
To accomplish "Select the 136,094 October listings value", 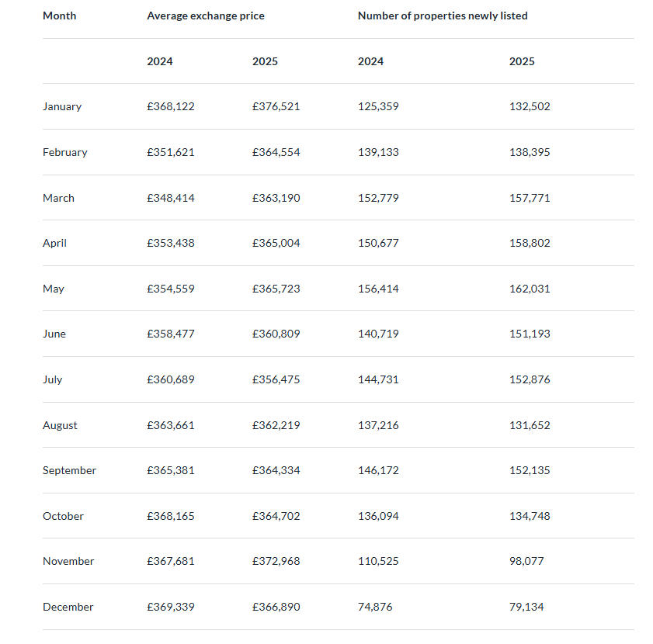I will point(378,516).
